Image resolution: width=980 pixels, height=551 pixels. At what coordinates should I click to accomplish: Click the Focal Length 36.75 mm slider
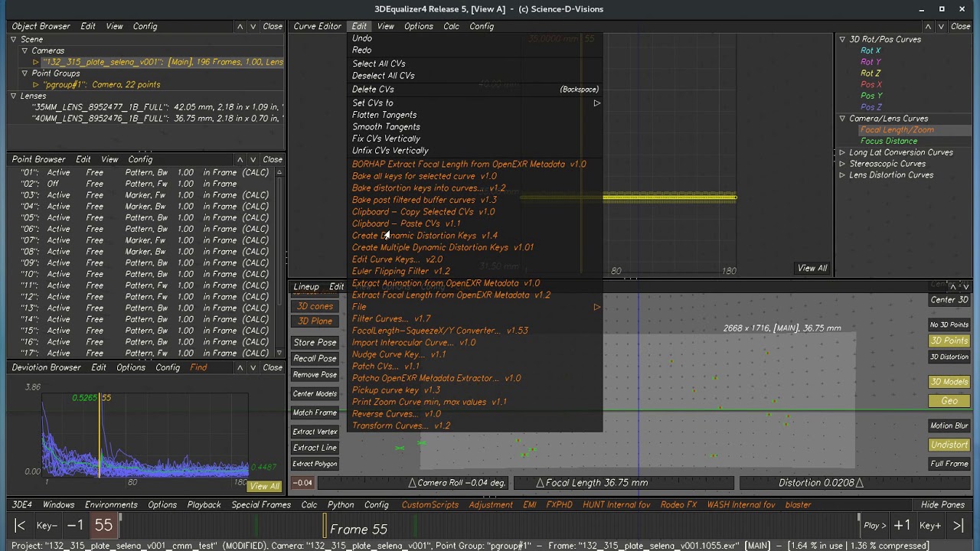coord(623,483)
